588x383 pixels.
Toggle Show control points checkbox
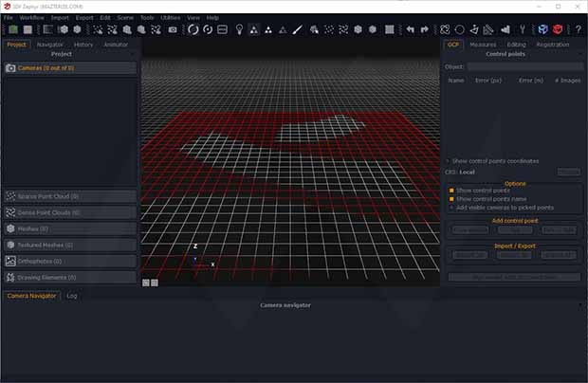coord(451,191)
